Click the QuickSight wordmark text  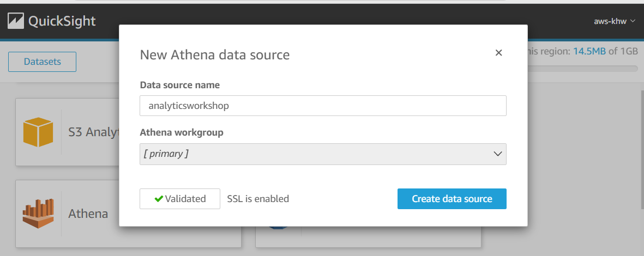62,21
